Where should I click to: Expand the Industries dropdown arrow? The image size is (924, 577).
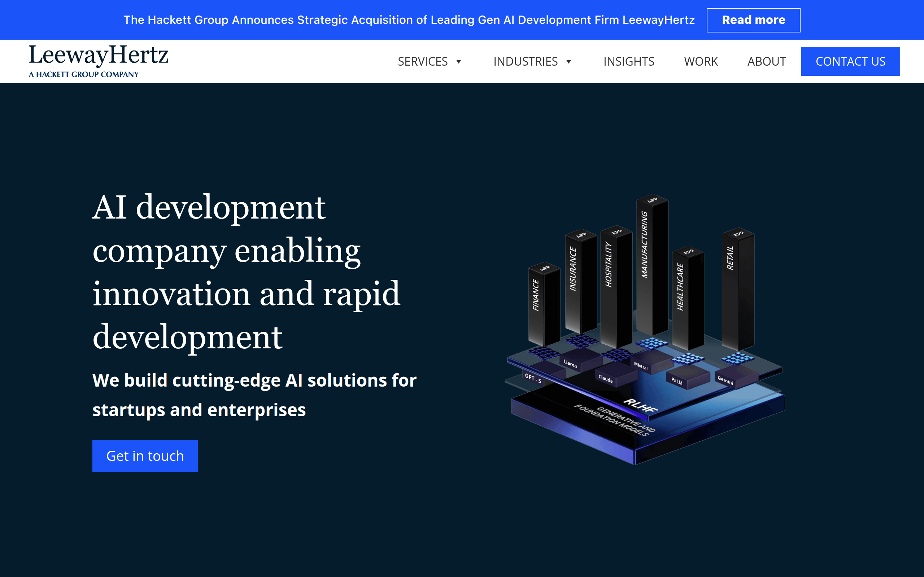pyautogui.click(x=568, y=62)
